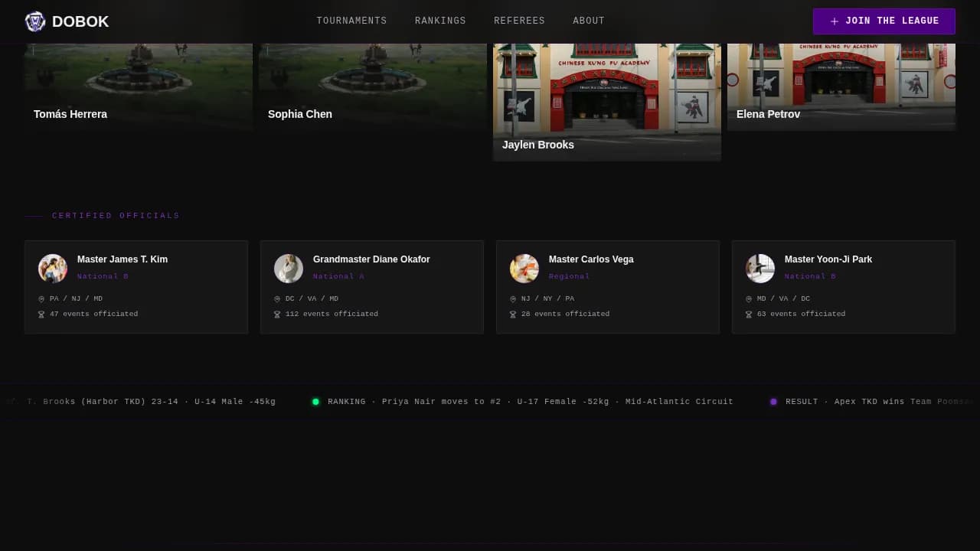Click the plus icon in Join the League
Image resolution: width=980 pixels, height=551 pixels.
[x=835, y=21]
